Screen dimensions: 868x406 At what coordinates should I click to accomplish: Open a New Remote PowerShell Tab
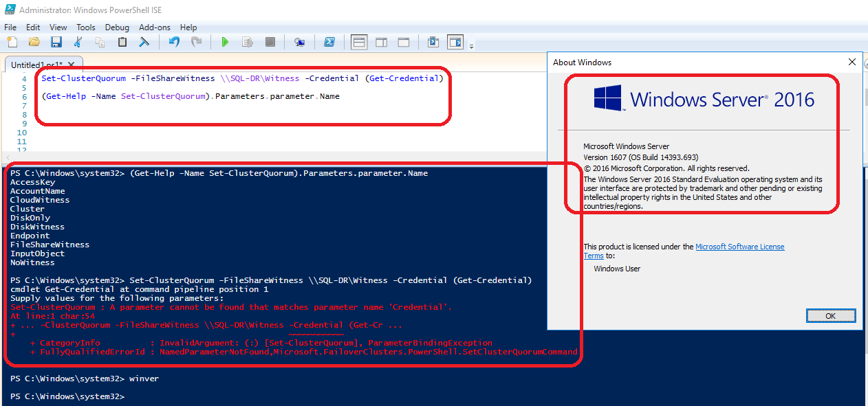click(x=299, y=42)
